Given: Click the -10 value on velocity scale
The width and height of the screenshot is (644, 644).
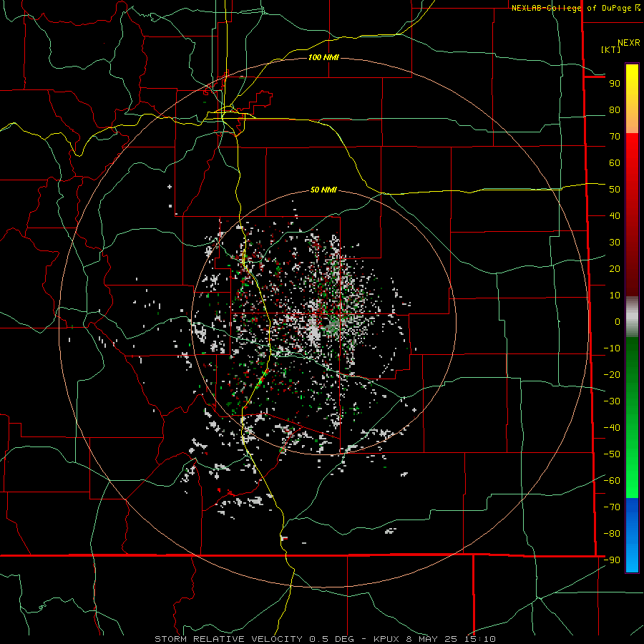Looking at the screenshot, I should [612, 348].
